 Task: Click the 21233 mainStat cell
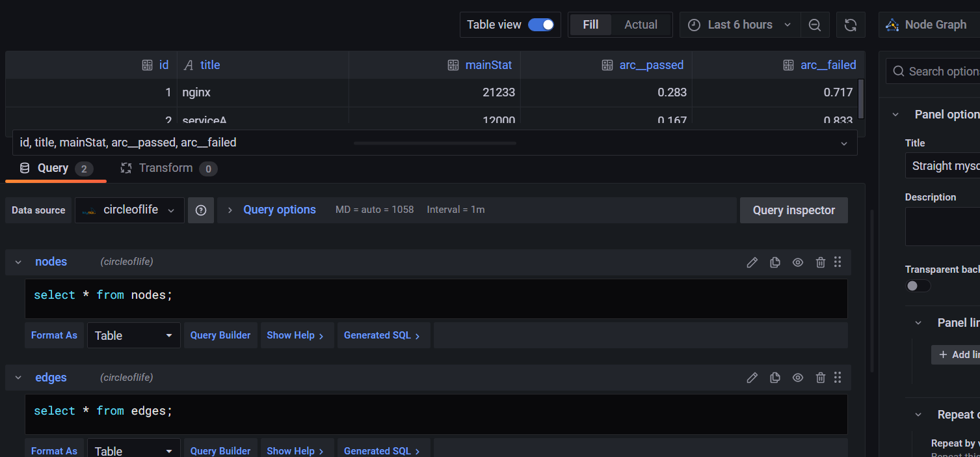coord(434,92)
